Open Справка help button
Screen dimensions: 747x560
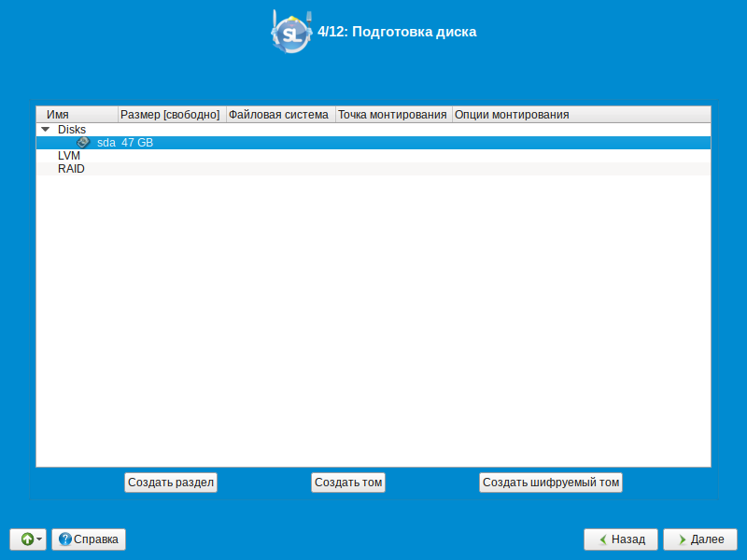click(89, 539)
